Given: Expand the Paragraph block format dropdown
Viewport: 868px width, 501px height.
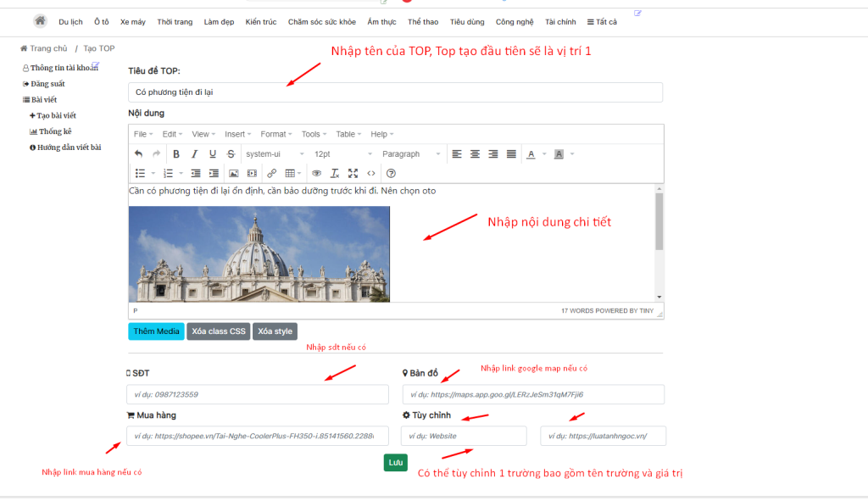Looking at the screenshot, I should pos(410,154).
